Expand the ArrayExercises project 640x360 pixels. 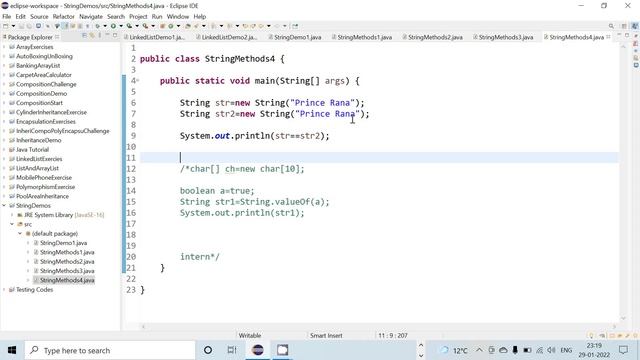click(x=4, y=47)
